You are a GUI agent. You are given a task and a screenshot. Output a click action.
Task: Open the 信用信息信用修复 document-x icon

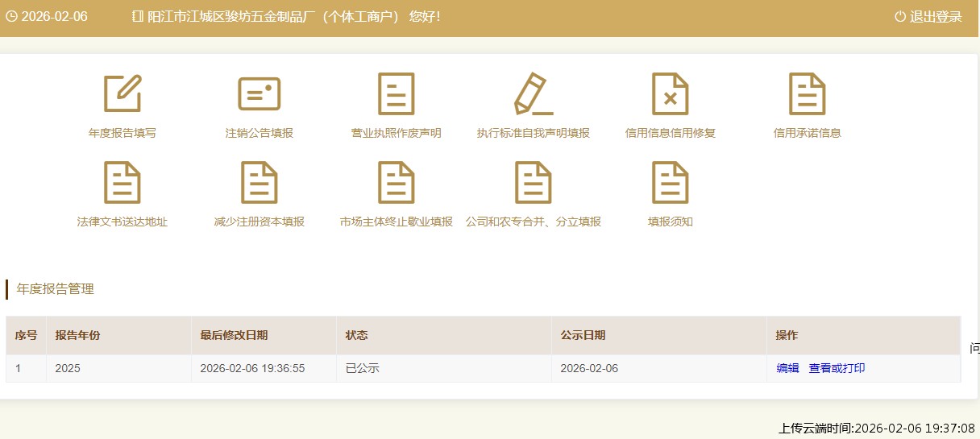tap(671, 93)
